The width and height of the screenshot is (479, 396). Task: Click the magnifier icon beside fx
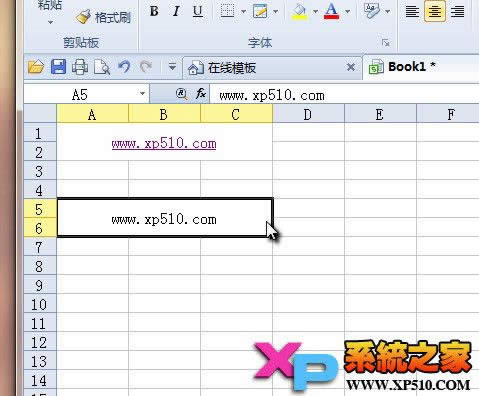181,94
